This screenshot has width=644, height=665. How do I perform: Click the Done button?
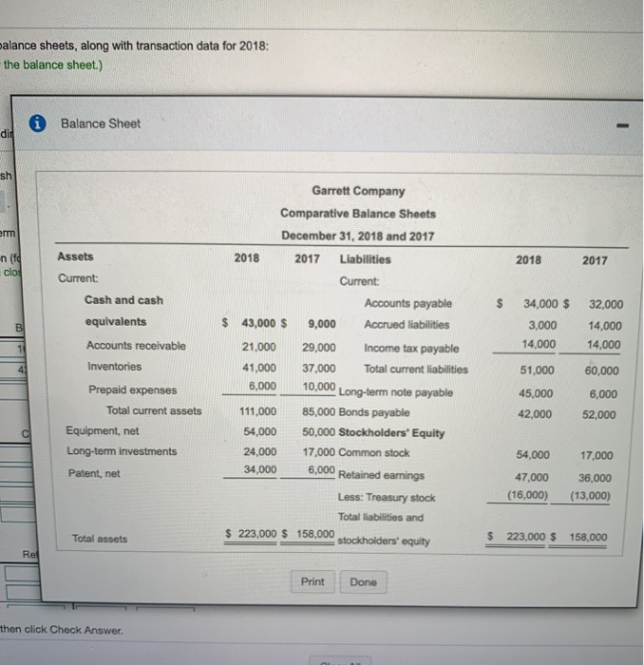pyautogui.click(x=364, y=581)
